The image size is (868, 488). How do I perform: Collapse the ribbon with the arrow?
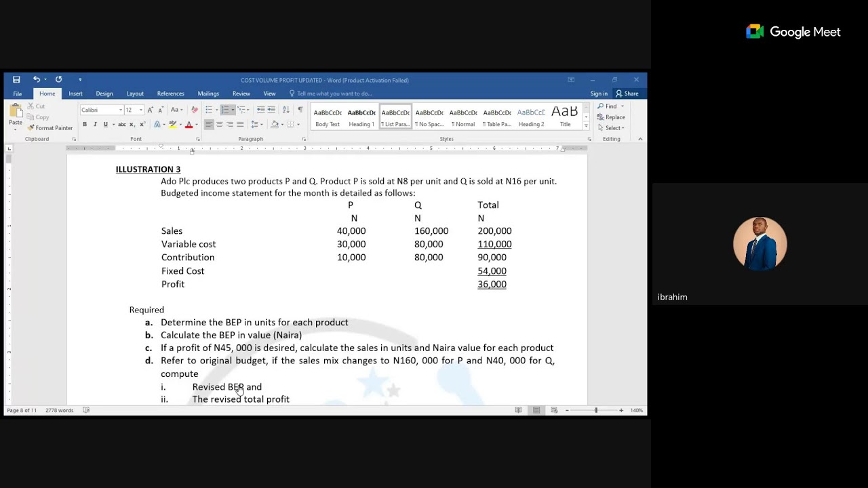tap(640, 139)
